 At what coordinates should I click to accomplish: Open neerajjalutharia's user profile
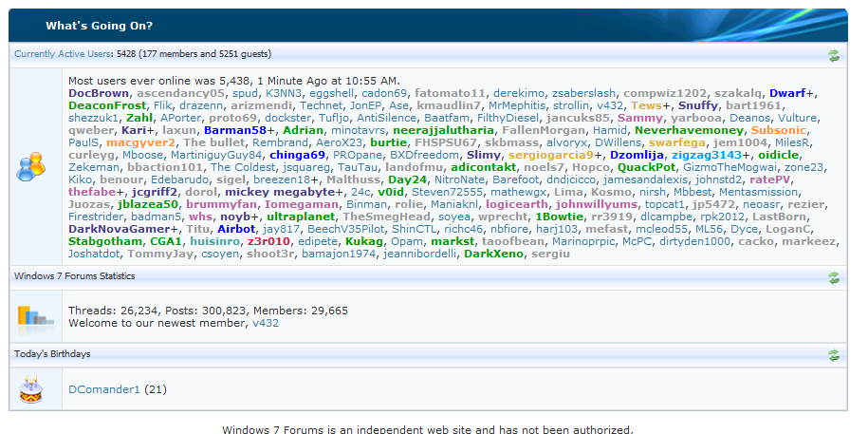[443, 130]
